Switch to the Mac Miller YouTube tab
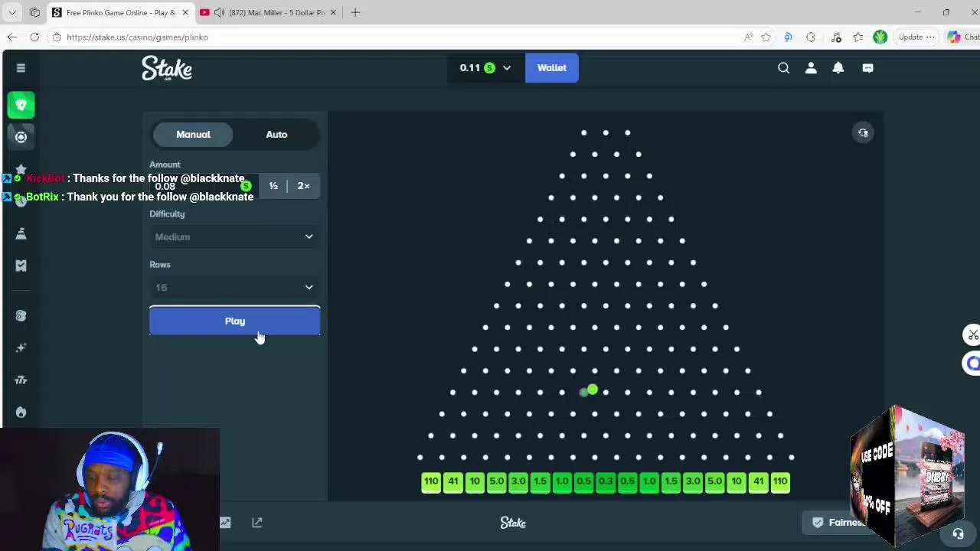The width and height of the screenshot is (980, 551). [268, 13]
